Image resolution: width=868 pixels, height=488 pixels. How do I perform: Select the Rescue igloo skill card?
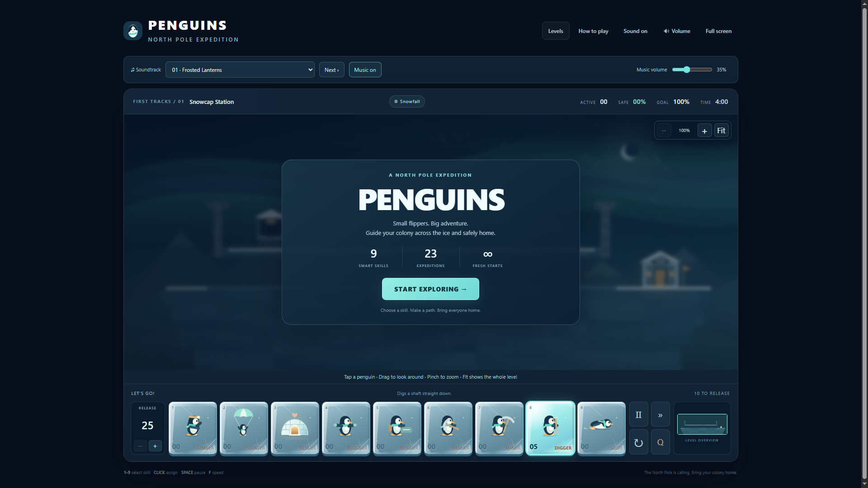[x=295, y=428]
